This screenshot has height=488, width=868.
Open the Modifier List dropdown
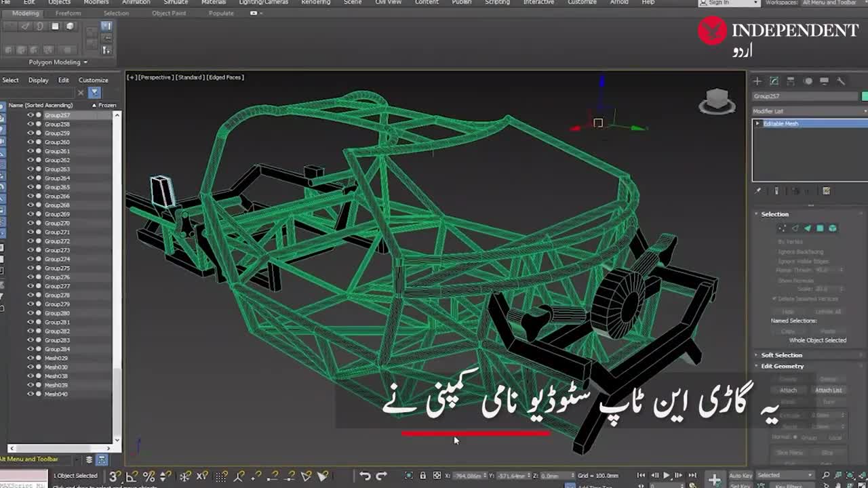tap(808, 111)
